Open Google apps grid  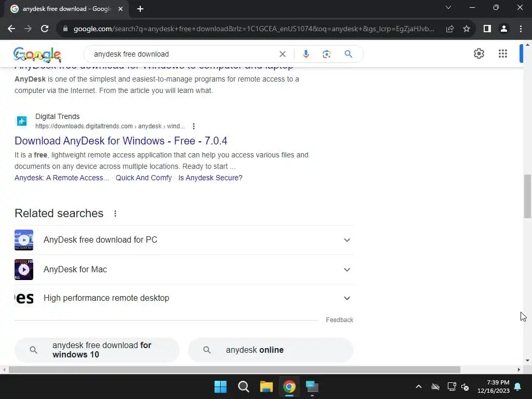pyautogui.click(x=503, y=54)
